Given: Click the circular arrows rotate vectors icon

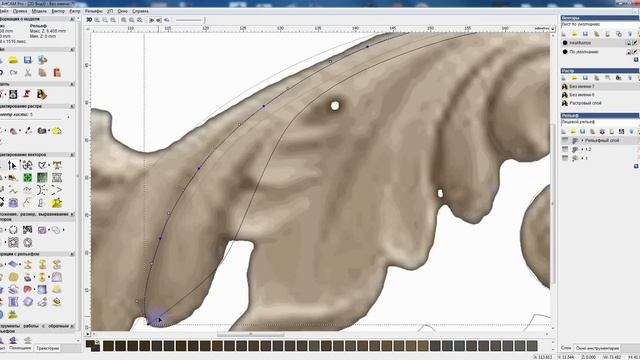Looking at the screenshot, I should [13, 230].
